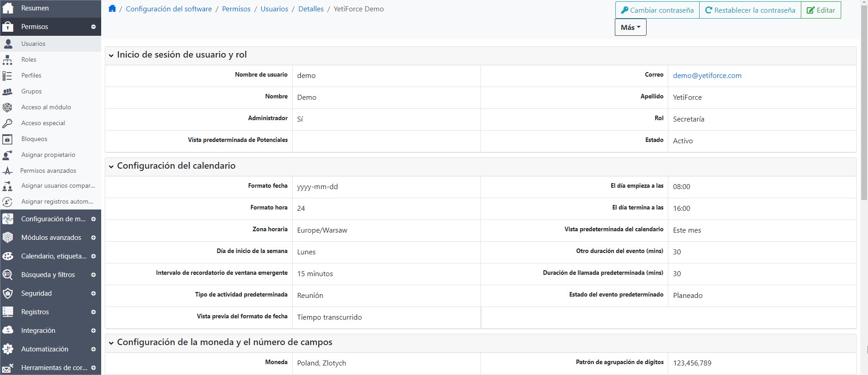This screenshot has width=868, height=375.
Task: Click the Automatización gears icon
Action: [8, 349]
